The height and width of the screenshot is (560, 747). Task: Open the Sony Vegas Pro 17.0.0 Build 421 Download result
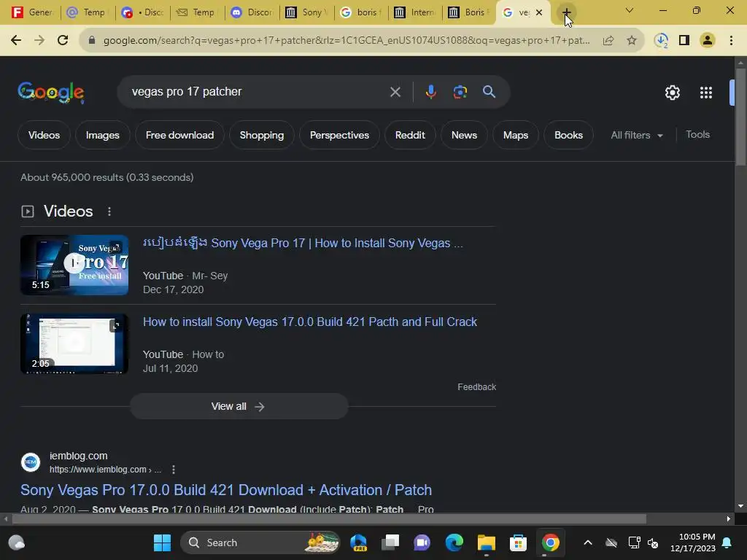[226, 490]
